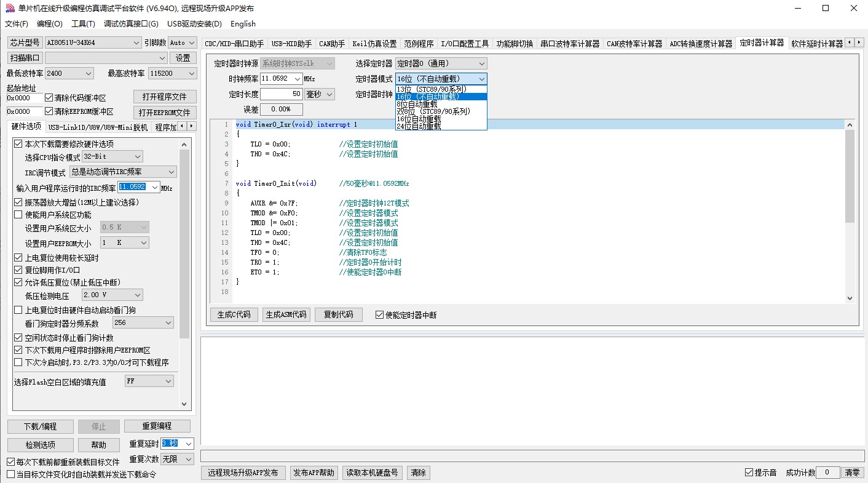
Task: Click 复制代码 button
Action: coord(338,314)
